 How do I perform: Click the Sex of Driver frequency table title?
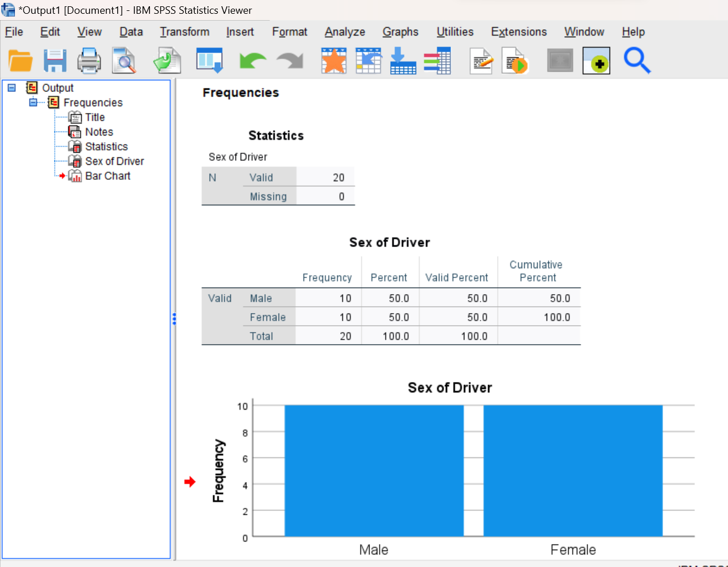(x=390, y=242)
